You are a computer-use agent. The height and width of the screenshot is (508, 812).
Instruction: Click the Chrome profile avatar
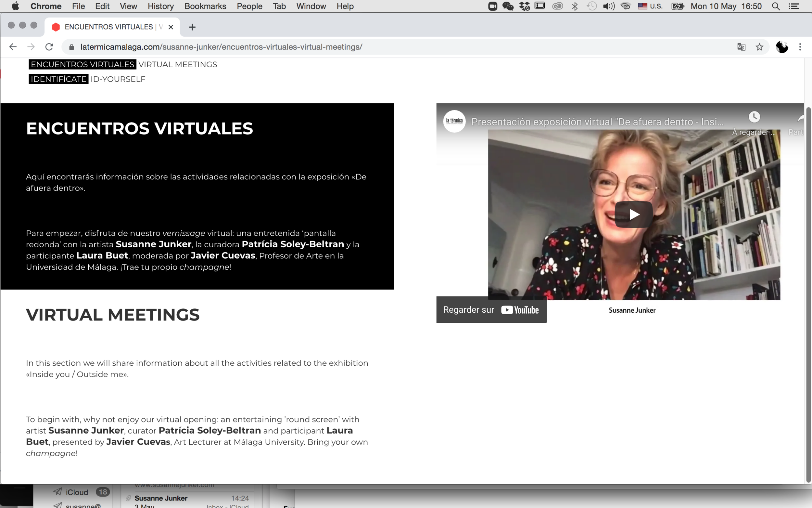[782, 47]
